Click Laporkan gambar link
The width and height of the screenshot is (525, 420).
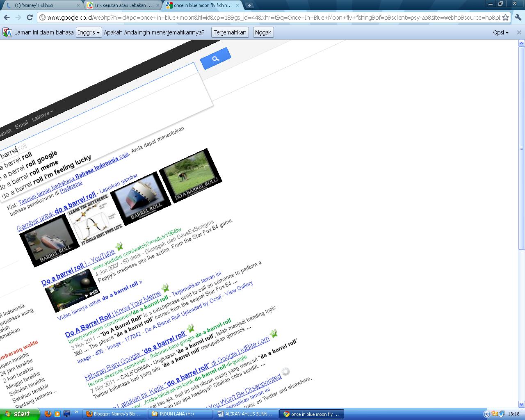[x=119, y=185]
